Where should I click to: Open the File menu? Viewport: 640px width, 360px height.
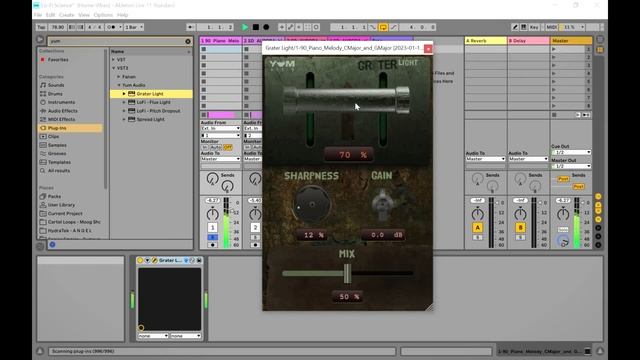(x=38, y=15)
